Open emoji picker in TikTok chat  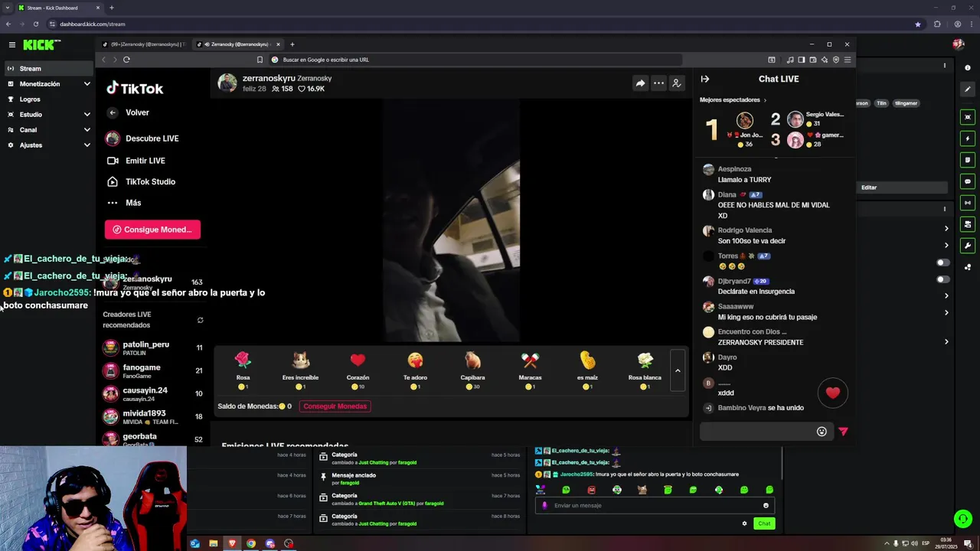(x=822, y=432)
